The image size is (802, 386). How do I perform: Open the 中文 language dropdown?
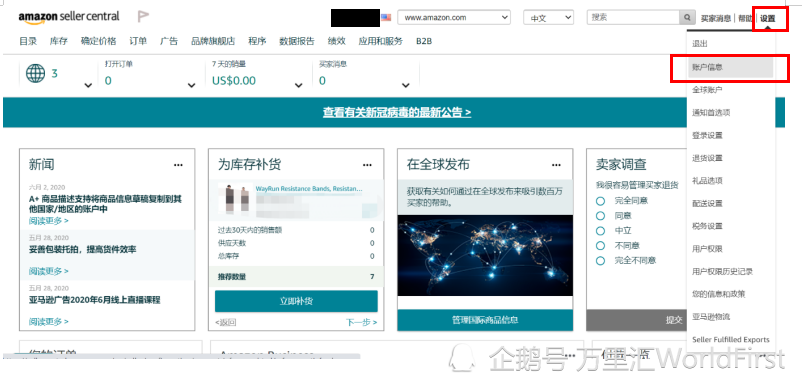pyautogui.click(x=548, y=17)
